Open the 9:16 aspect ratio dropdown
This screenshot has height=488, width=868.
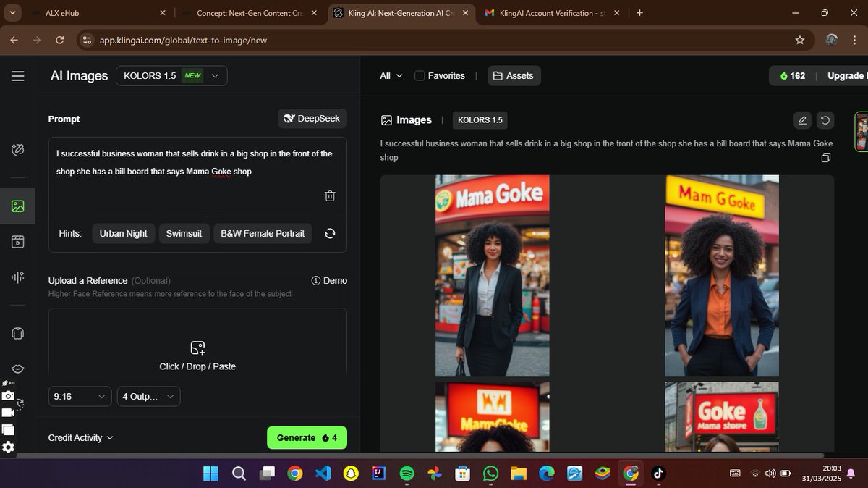pyautogui.click(x=80, y=396)
